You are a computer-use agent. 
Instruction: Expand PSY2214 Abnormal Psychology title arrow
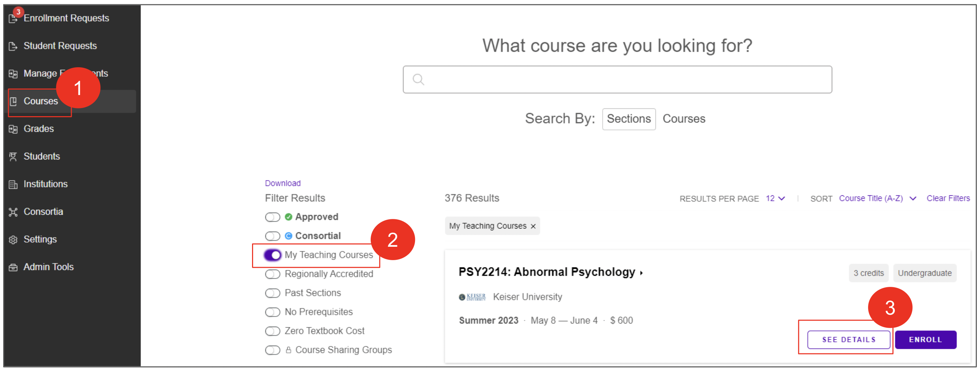tap(641, 273)
